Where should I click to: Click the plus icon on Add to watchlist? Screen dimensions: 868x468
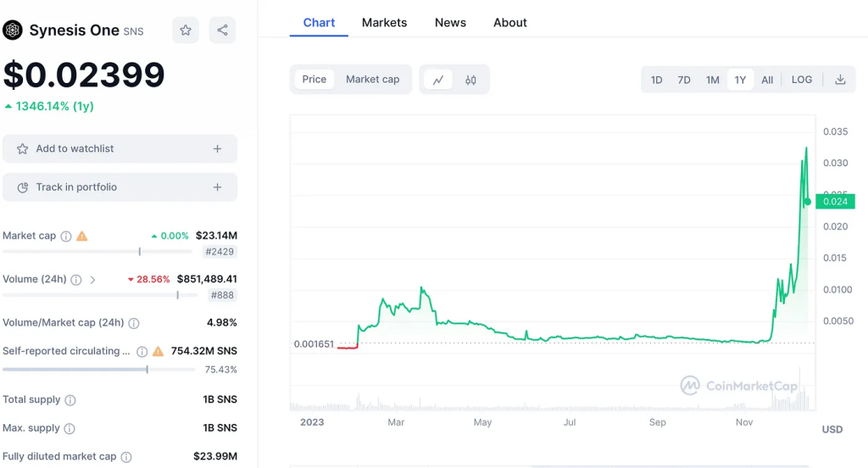218,148
